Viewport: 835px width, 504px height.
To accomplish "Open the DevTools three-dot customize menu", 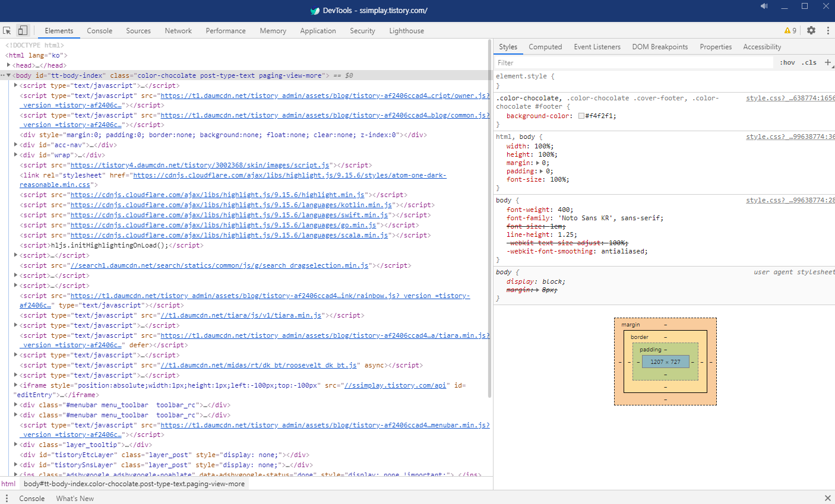I will [x=828, y=30].
